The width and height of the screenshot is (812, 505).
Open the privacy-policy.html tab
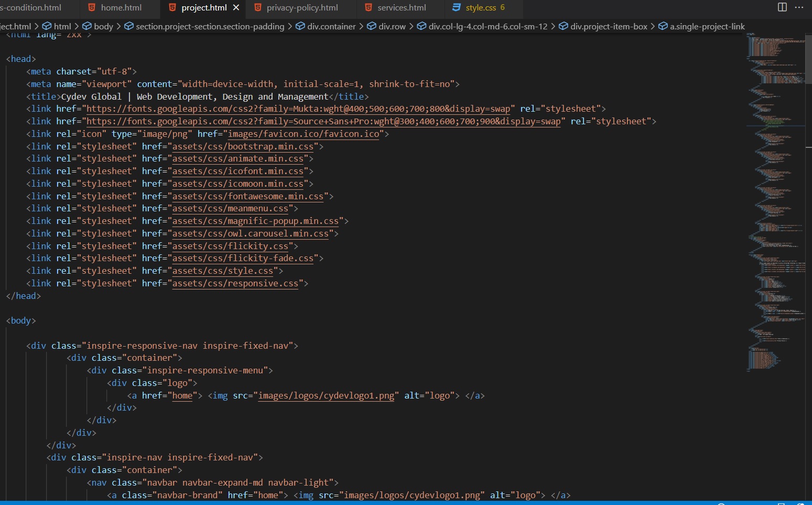pyautogui.click(x=301, y=7)
